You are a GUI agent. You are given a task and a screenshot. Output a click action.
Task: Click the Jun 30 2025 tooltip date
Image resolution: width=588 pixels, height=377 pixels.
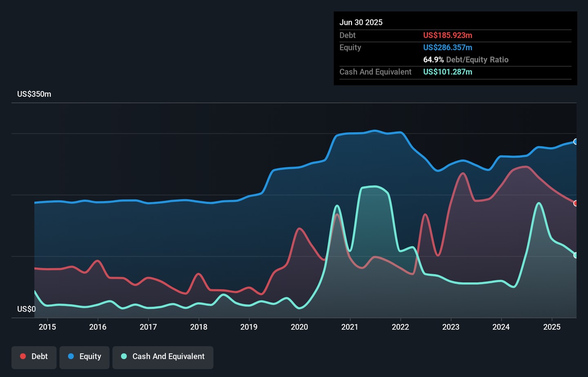(x=361, y=22)
